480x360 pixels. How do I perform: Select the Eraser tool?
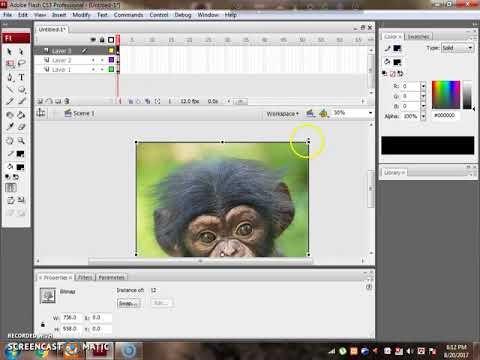coord(22,127)
